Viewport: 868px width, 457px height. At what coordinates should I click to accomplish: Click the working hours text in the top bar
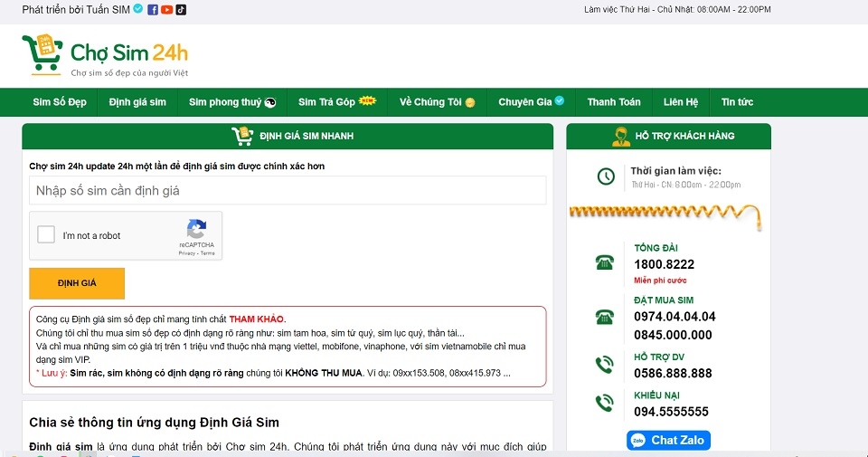tap(677, 9)
